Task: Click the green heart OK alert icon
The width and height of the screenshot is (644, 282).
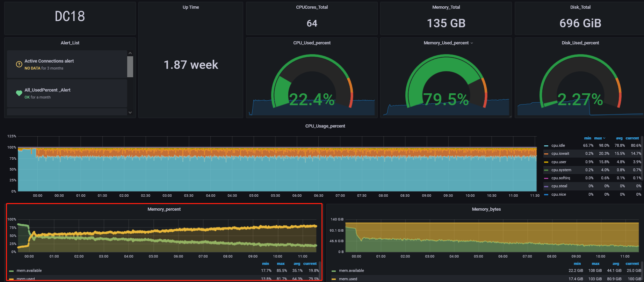Action: [19, 93]
